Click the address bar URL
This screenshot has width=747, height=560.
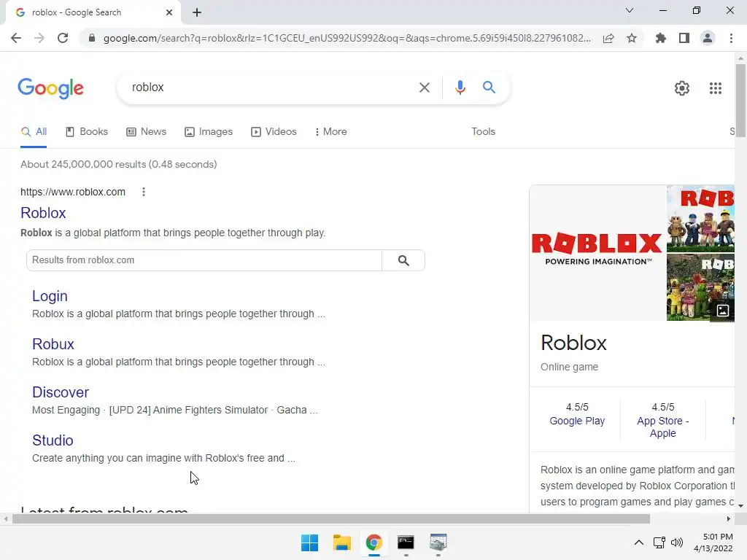coord(347,38)
